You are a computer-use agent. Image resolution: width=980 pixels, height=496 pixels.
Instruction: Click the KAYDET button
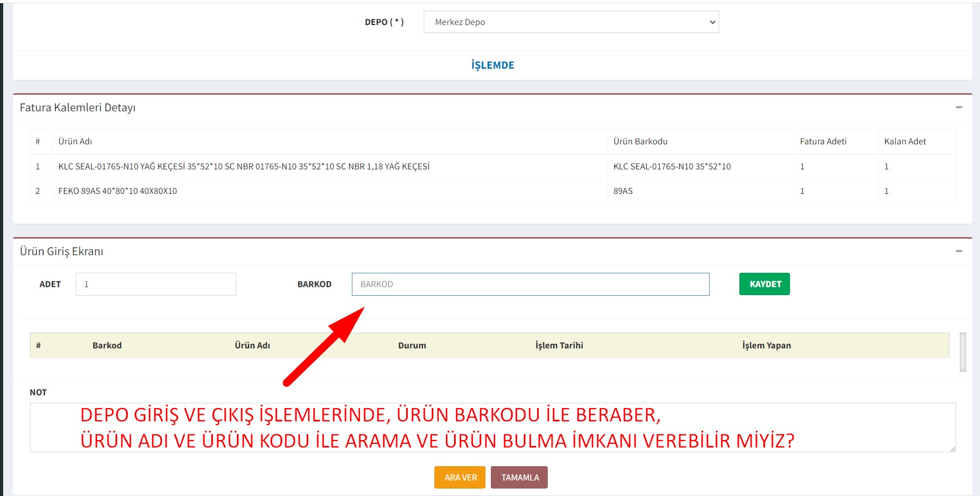(764, 284)
